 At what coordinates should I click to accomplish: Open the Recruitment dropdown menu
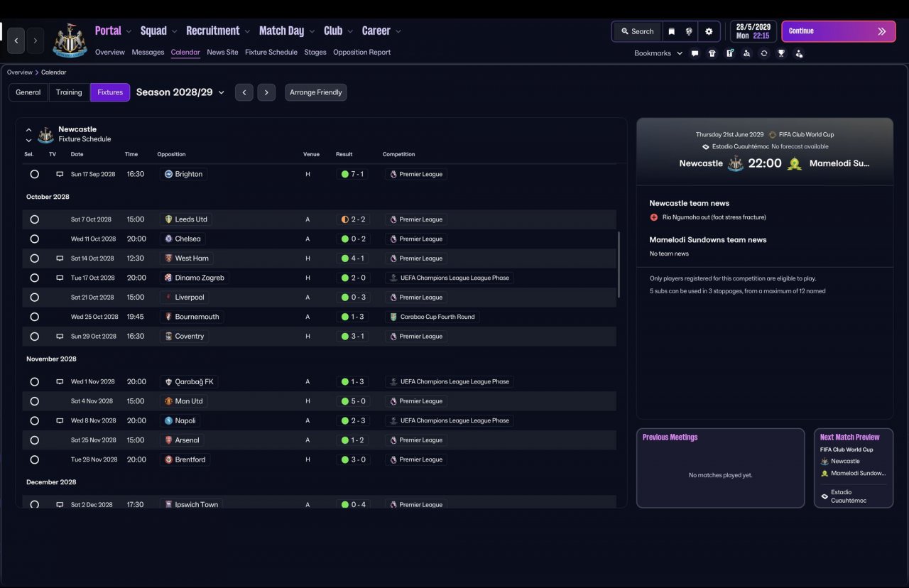pos(218,31)
